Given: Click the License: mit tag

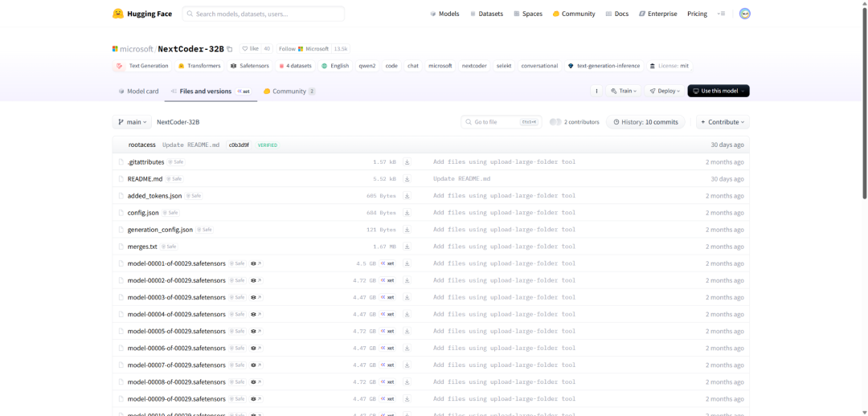Looking at the screenshot, I should point(669,66).
